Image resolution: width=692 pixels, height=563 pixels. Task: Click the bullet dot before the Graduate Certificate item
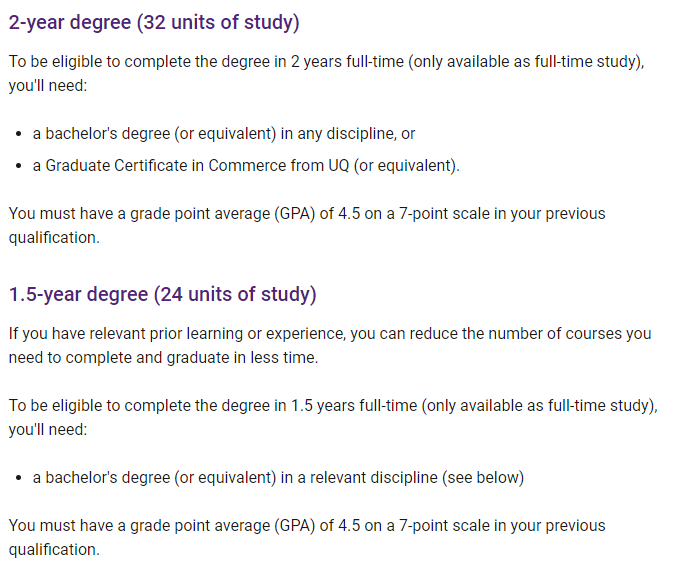pyautogui.click(x=18, y=166)
